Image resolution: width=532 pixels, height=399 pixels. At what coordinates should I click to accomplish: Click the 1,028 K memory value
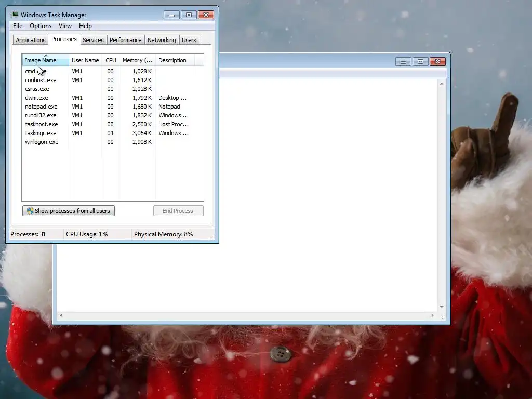point(142,71)
